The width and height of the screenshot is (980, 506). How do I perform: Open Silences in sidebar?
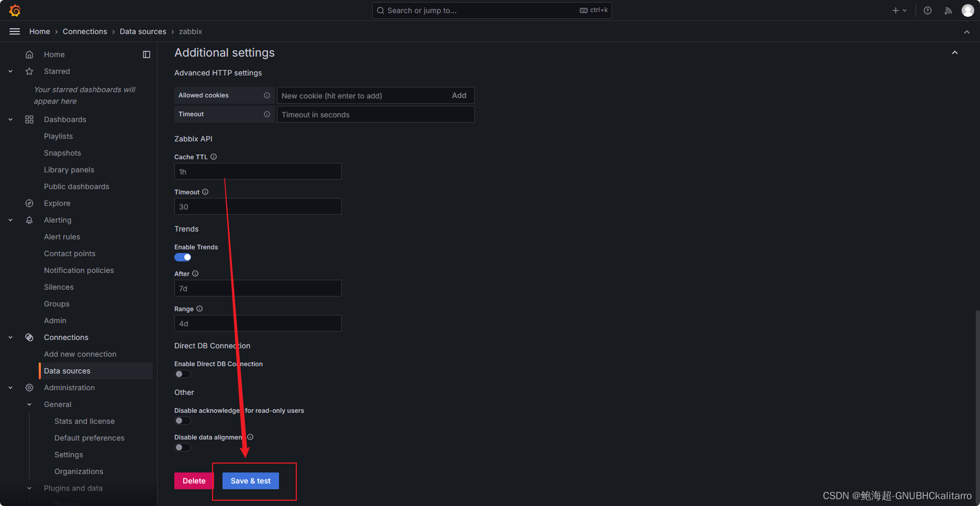tap(59, 287)
